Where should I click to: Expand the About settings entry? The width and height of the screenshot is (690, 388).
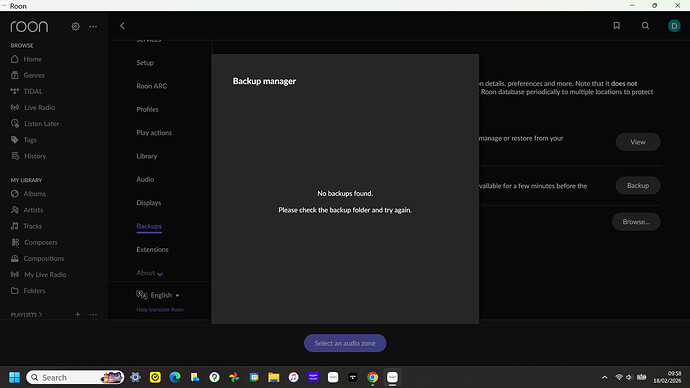coord(150,273)
